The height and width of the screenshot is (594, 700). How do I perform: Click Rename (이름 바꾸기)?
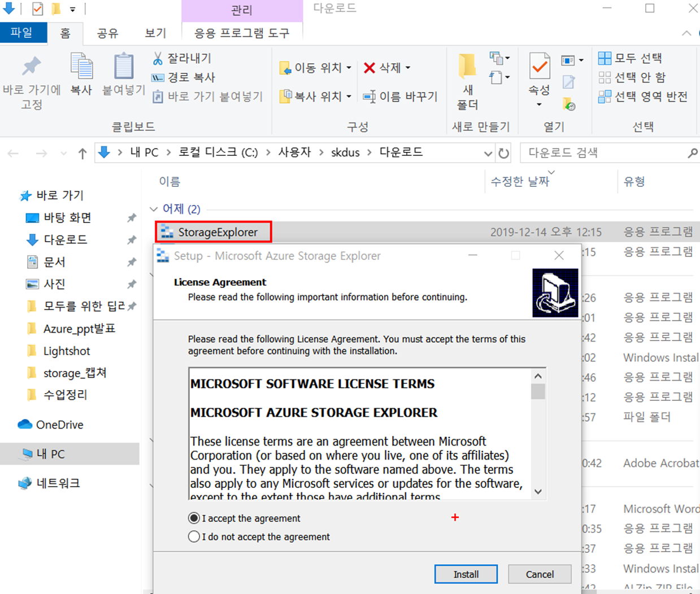click(401, 97)
